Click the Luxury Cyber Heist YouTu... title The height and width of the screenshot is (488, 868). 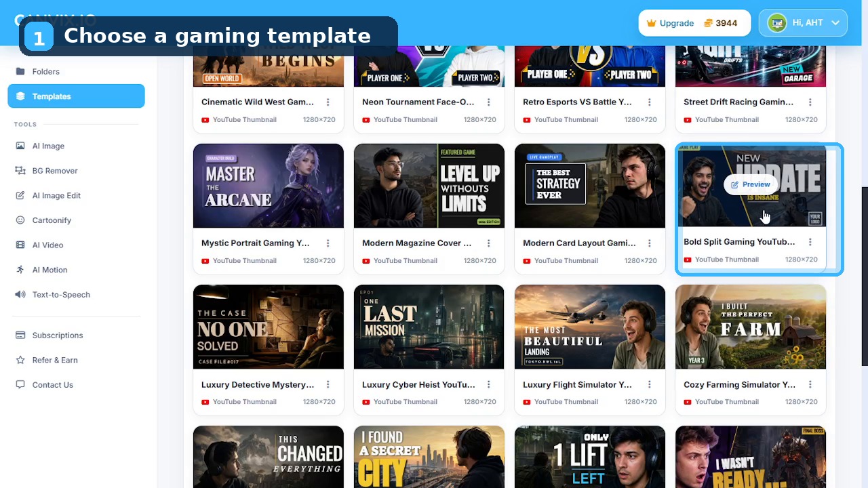(x=418, y=385)
